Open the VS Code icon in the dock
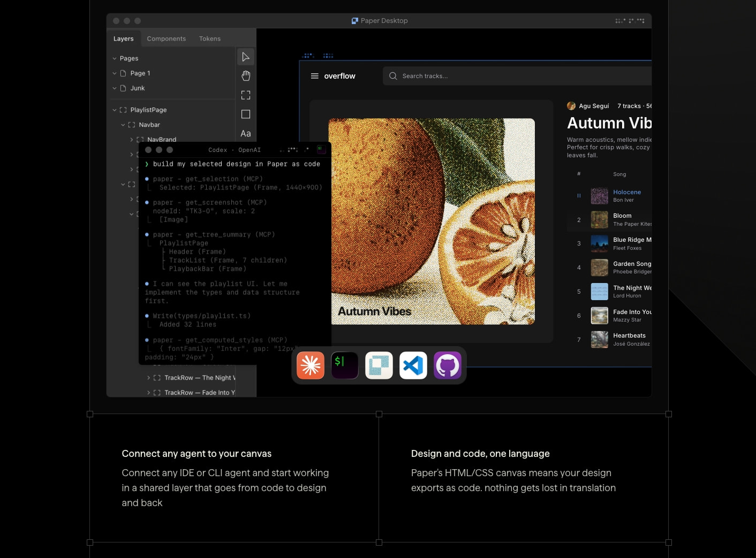The image size is (756, 558). click(x=413, y=365)
